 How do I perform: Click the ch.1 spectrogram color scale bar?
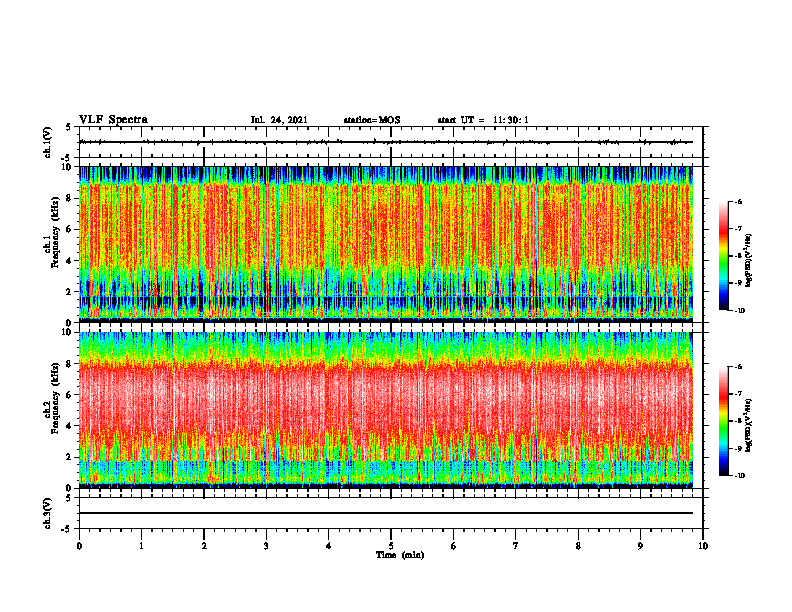point(723,256)
